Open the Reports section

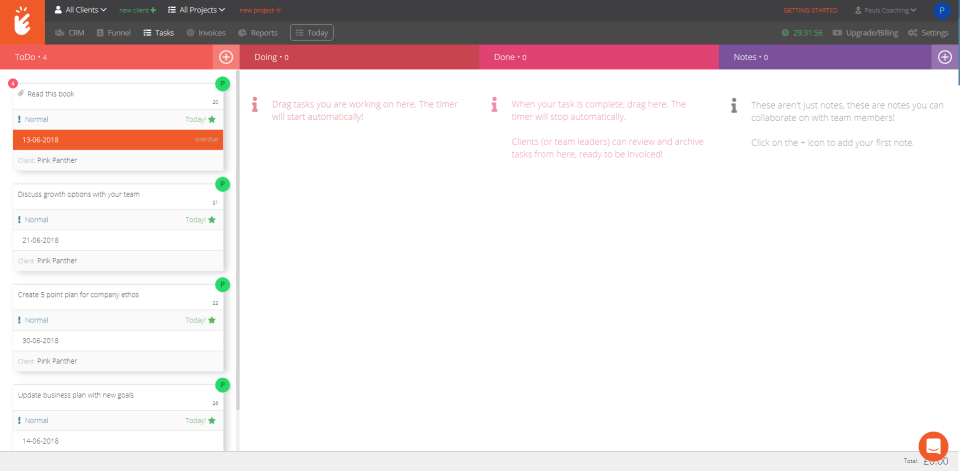[258, 33]
